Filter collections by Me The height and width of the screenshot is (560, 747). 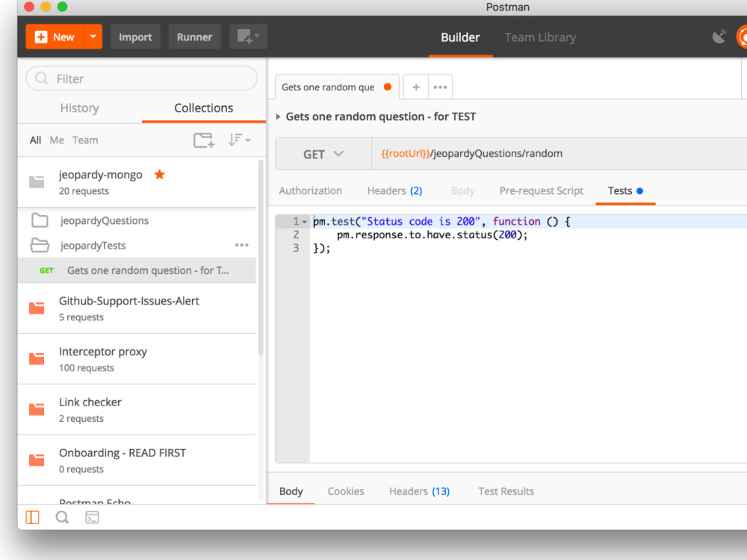[x=57, y=140]
